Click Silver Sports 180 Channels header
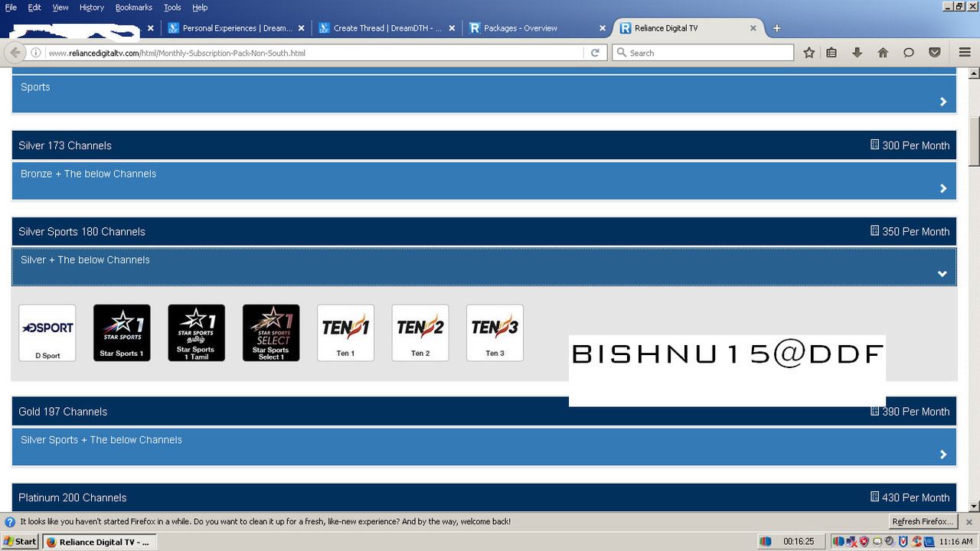Image resolution: width=980 pixels, height=551 pixels. (484, 231)
